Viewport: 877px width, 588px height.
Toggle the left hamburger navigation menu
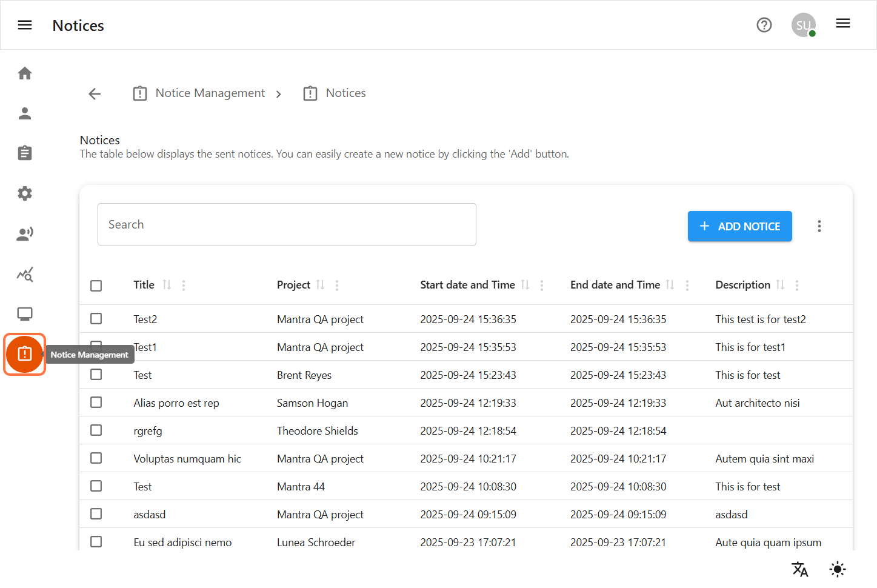[x=25, y=25]
